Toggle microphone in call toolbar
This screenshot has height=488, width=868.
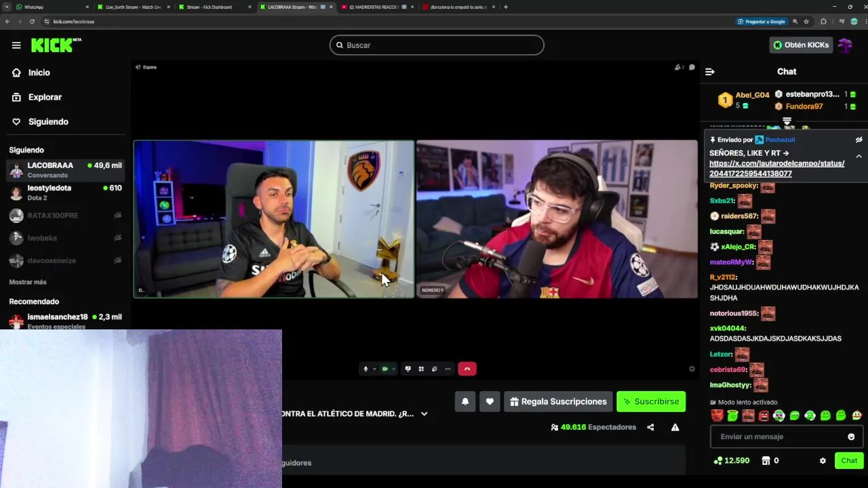(366, 369)
